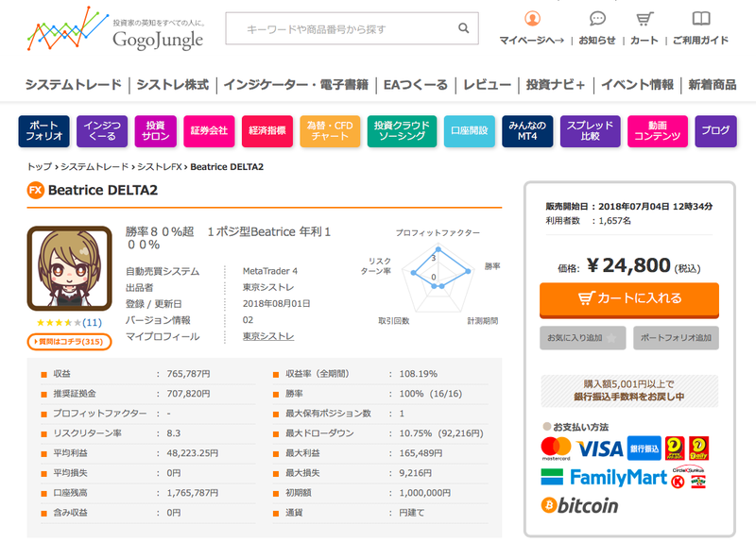This screenshot has height=542, width=756.
Task: Click the お知らせ text link
Action: [x=597, y=41]
